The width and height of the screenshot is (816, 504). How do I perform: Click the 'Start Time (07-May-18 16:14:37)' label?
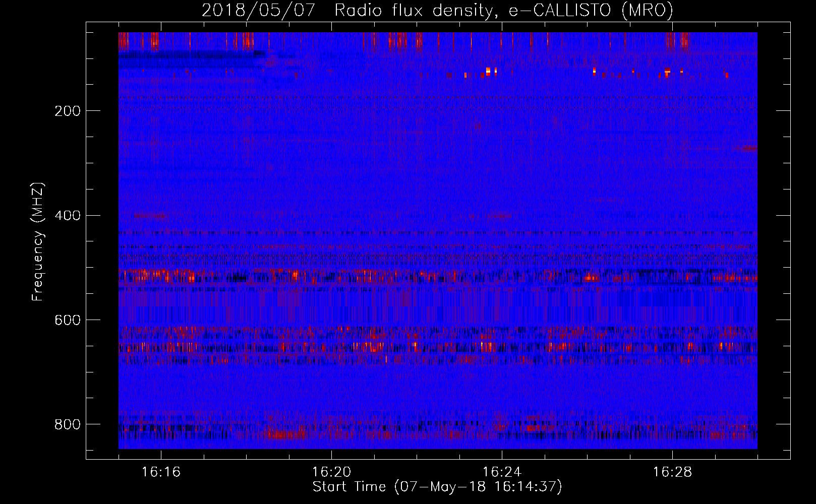click(437, 487)
